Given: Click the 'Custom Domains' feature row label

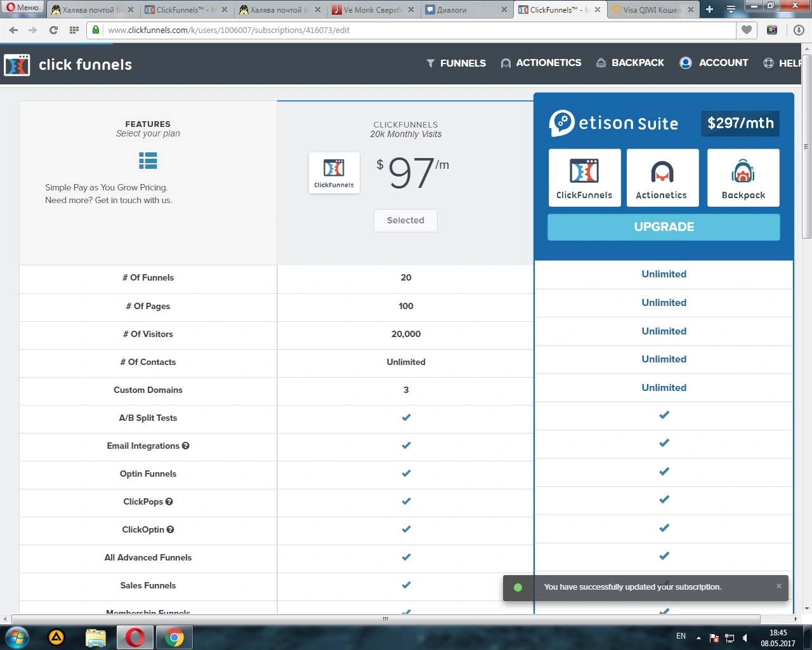Looking at the screenshot, I should [x=148, y=390].
